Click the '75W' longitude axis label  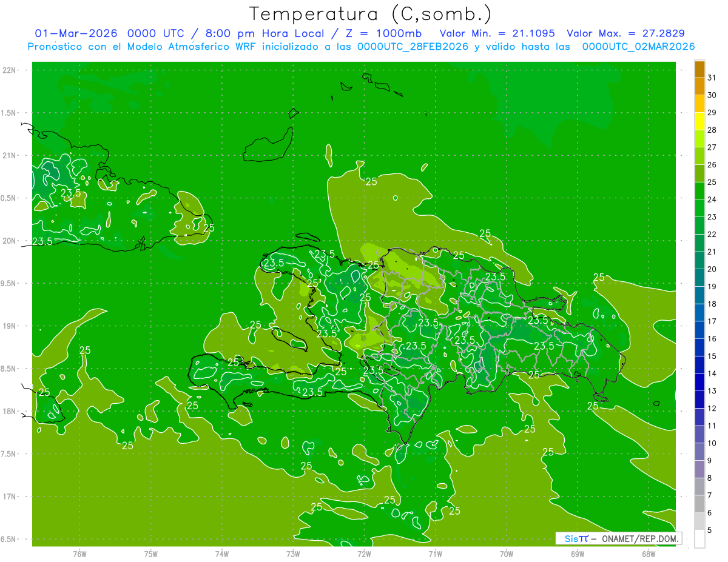[151, 554]
